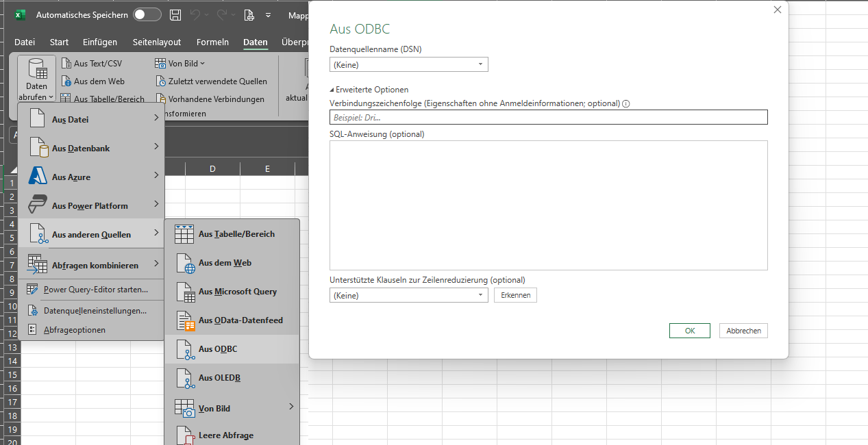Open the Von Bild ribbon dropdown
Screen dimensions: 868x445
(180, 64)
